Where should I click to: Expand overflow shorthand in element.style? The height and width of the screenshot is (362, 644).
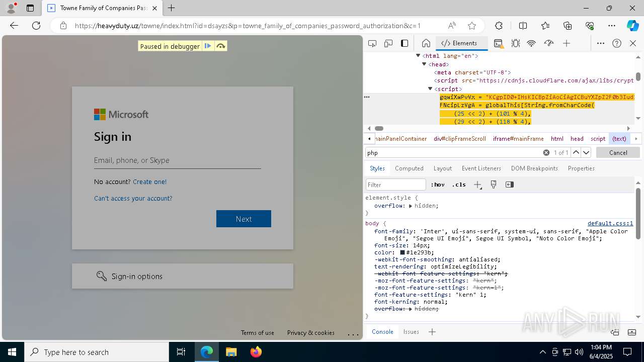(x=411, y=206)
